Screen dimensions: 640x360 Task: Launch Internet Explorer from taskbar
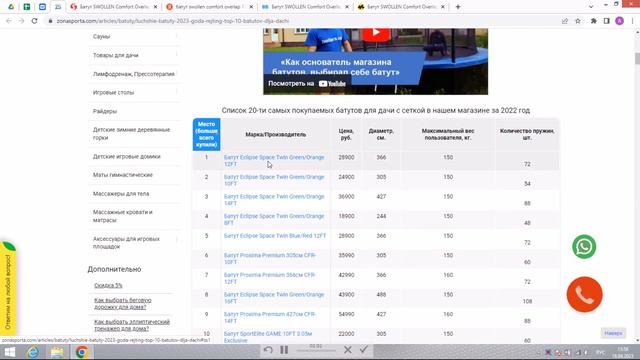pyautogui.click(x=33, y=352)
